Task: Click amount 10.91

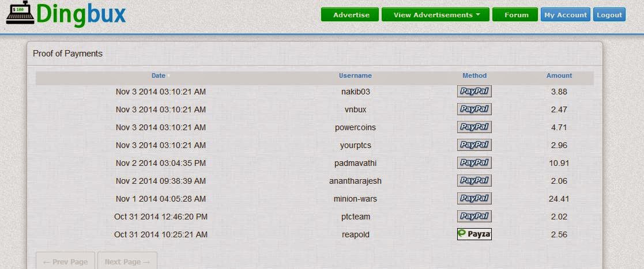Action: pos(559,163)
